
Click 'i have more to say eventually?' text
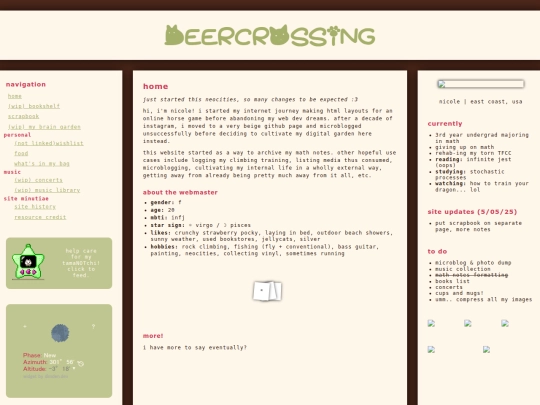coord(195,347)
